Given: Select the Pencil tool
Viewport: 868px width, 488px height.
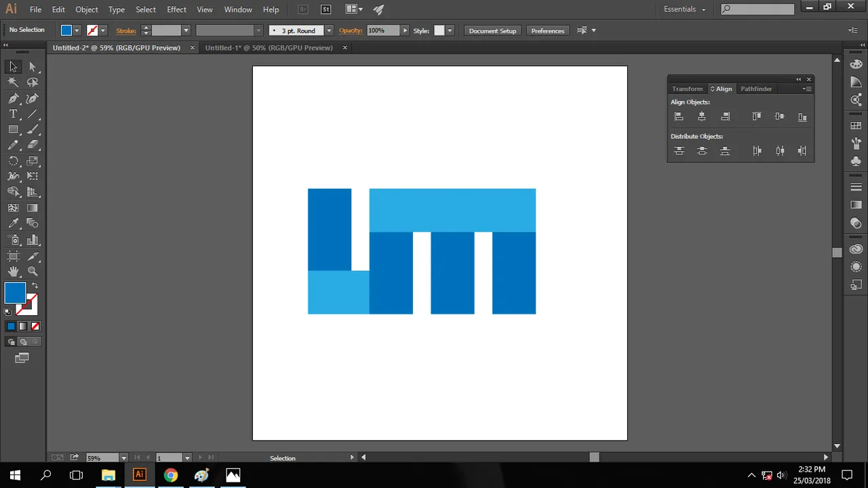Looking at the screenshot, I should [13, 145].
